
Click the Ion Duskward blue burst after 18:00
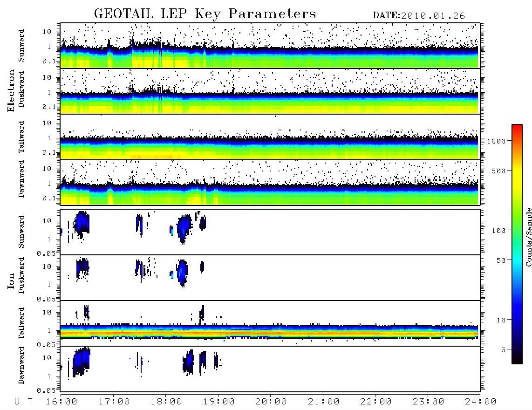(x=182, y=273)
